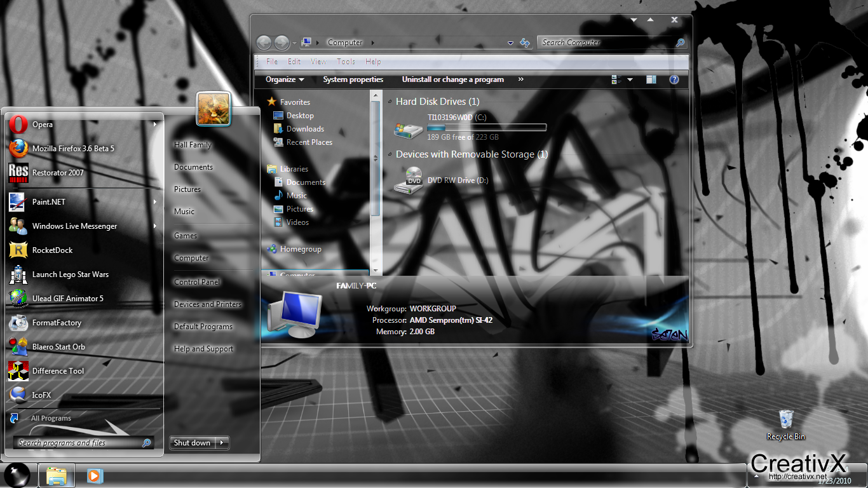Open the Organize dropdown menu
The height and width of the screenshot is (488, 868).
[284, 79]
